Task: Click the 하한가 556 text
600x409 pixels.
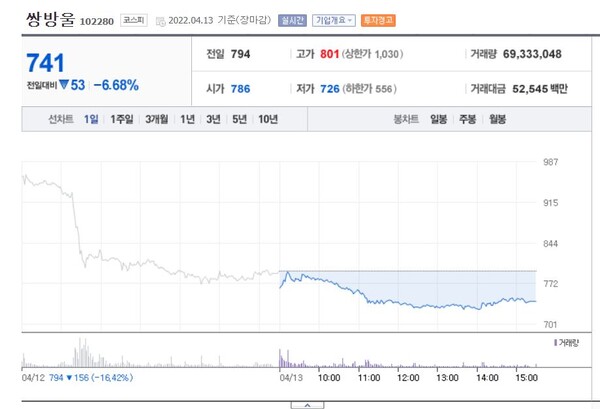Action: (369, 89)
